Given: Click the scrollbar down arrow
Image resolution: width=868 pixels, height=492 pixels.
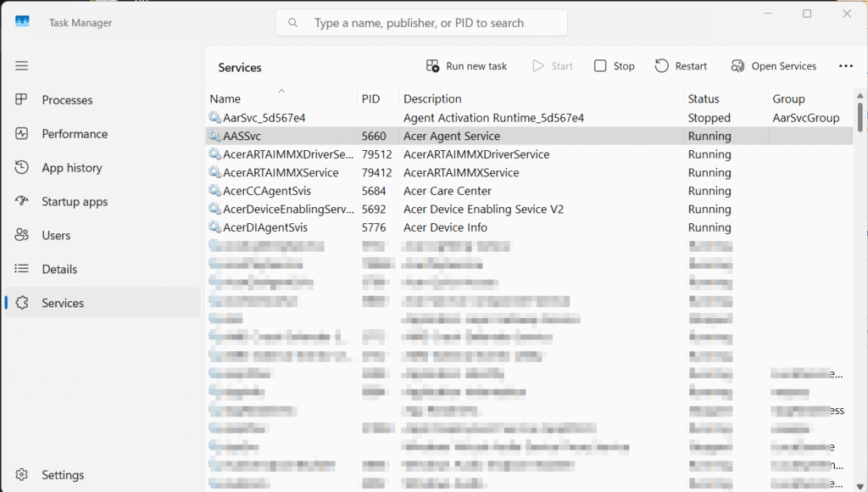Looking at the screenshot, I should click(860, 485).
